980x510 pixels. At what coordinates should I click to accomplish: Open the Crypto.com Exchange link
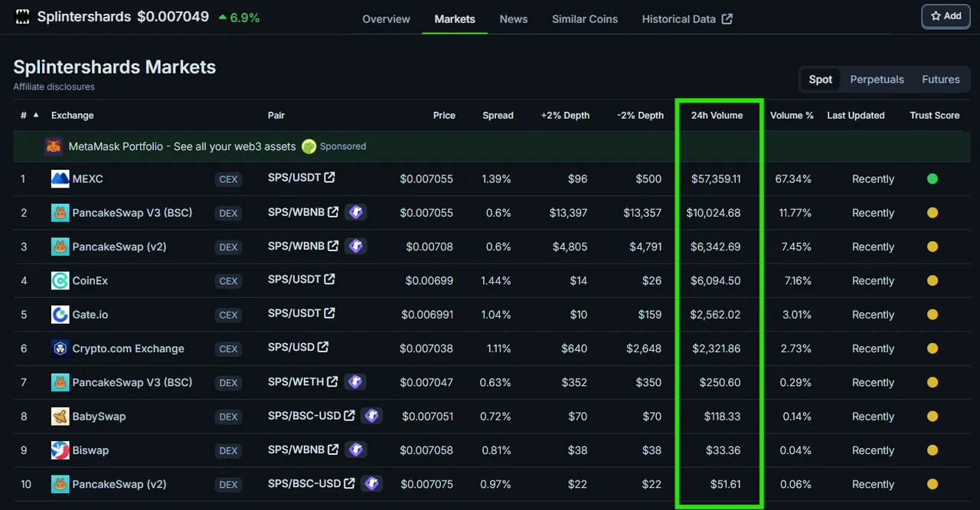click(x=128, y=348)
